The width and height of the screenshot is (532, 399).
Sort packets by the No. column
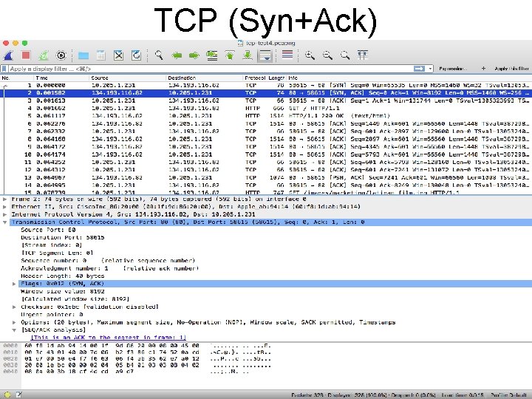tap(17, 78)
